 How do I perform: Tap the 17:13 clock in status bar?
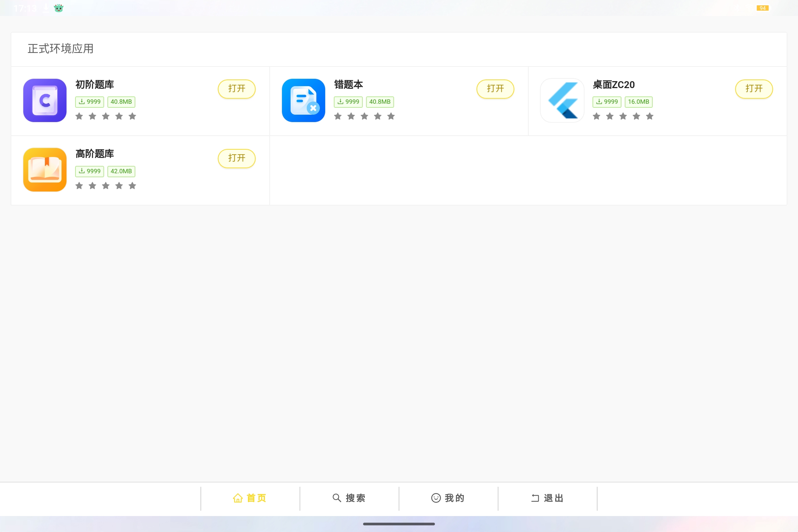(25, 8)
